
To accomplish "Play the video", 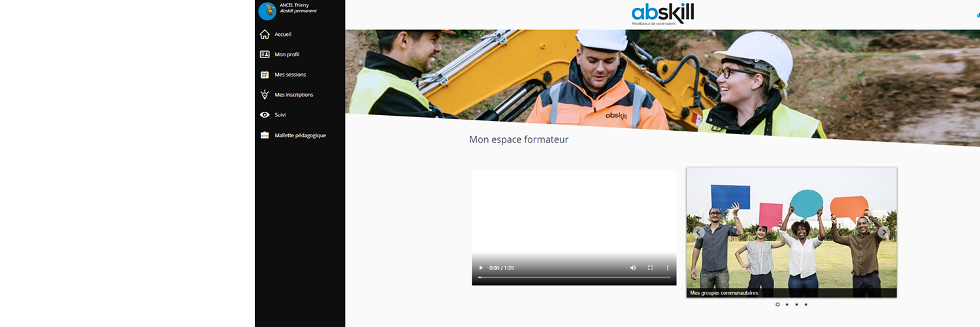I will point(482,268).
